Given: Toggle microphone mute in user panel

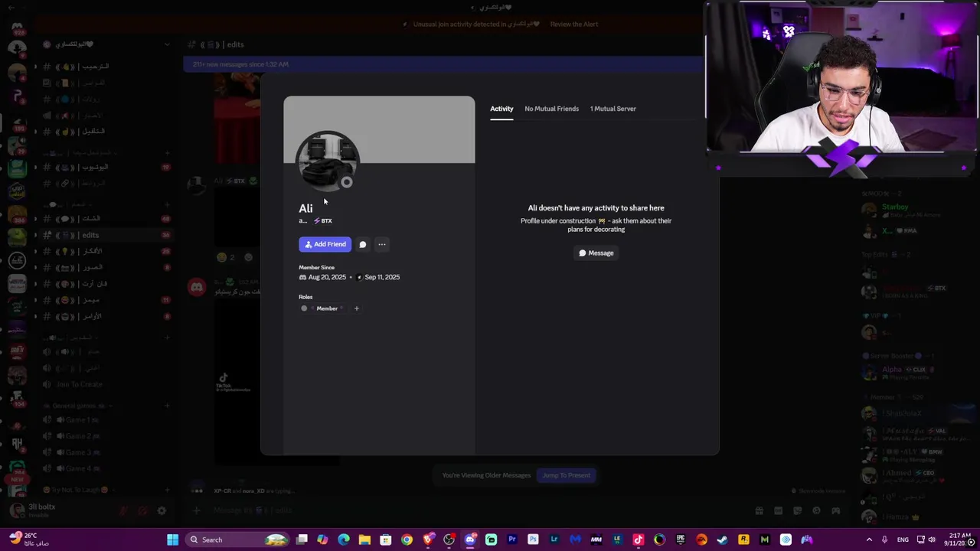Looking at the screenshot, I should click(x=124, y=510).
